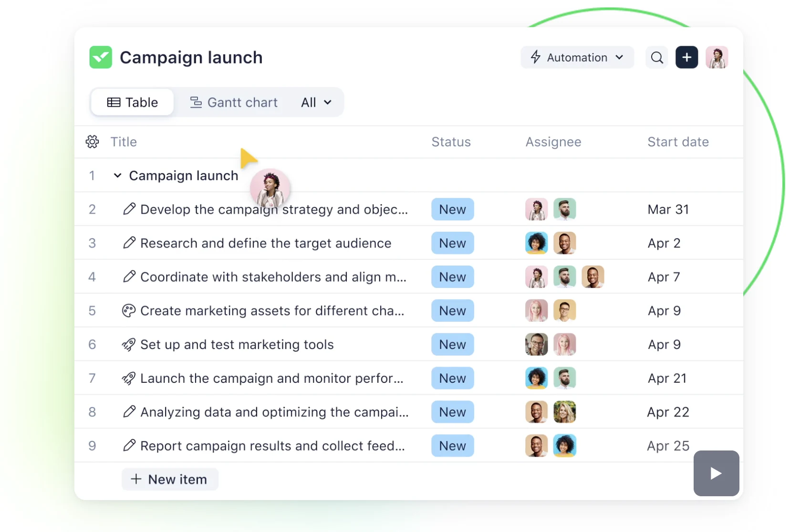Expand the All filter dropdown
Viewport: 790px width, 532px height.
point(316,102)
